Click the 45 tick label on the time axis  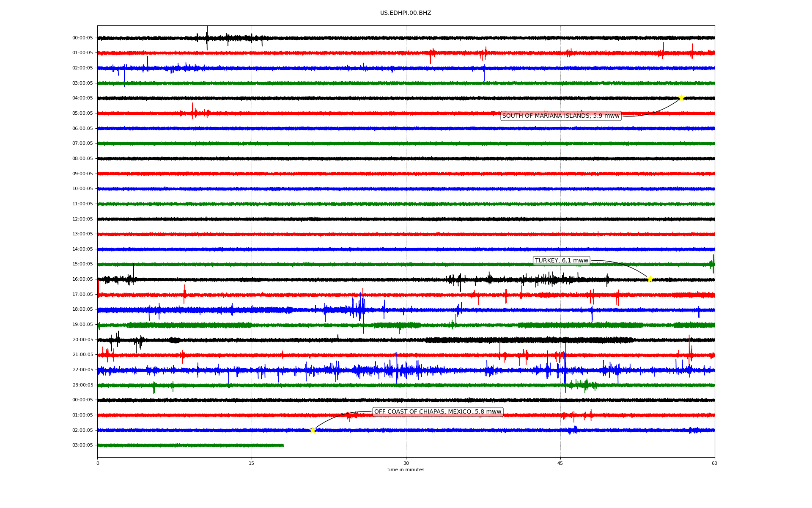560,463
